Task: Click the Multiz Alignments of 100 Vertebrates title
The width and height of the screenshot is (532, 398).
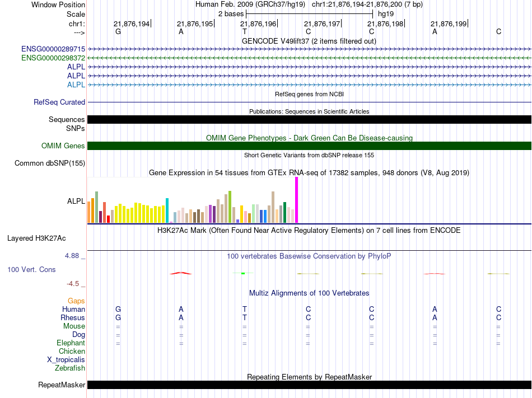Action: pyautogui.click(x=309, y=293)
